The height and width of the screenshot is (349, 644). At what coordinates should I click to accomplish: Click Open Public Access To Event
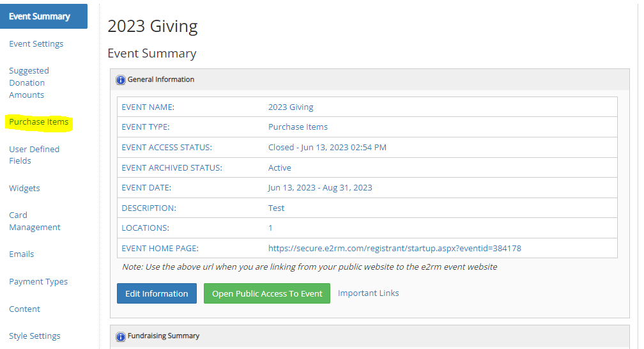(x=267, y=293)
